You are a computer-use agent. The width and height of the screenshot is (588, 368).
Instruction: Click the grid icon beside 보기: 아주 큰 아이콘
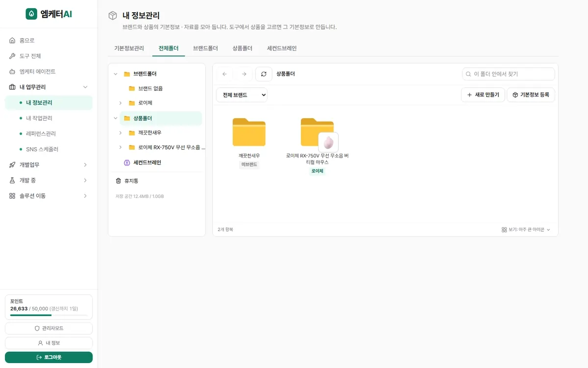coord(504,230)
